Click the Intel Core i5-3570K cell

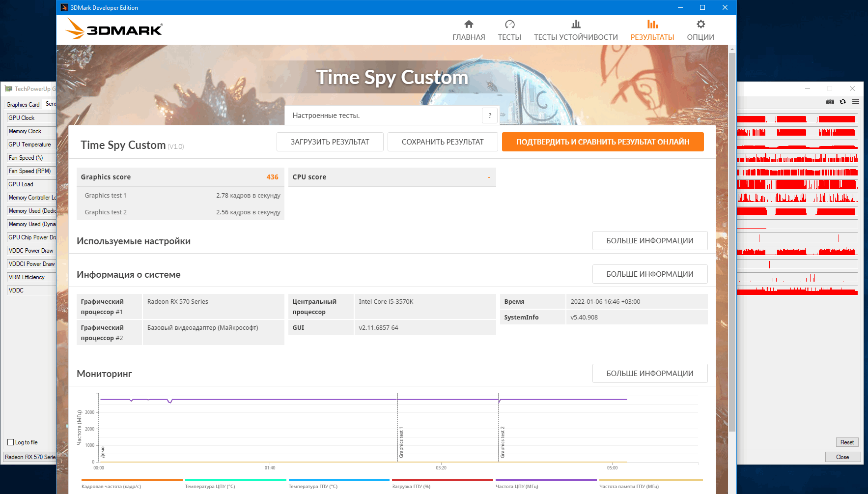click(x=425, y=307)
